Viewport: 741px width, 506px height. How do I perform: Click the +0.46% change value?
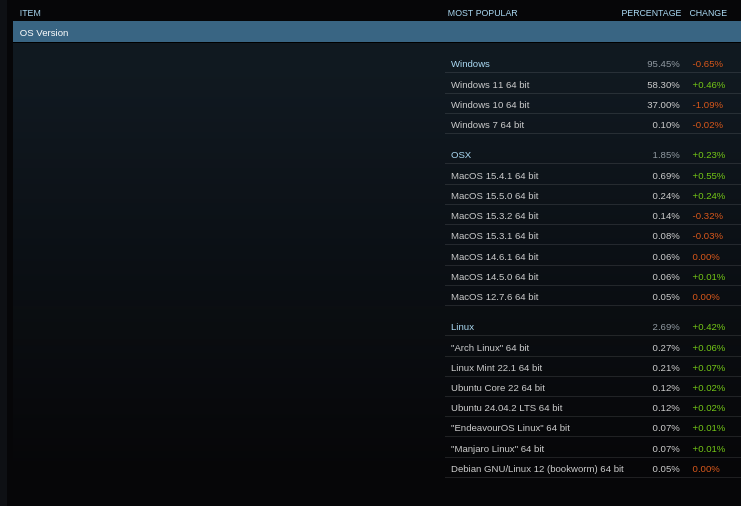[708, 85]
